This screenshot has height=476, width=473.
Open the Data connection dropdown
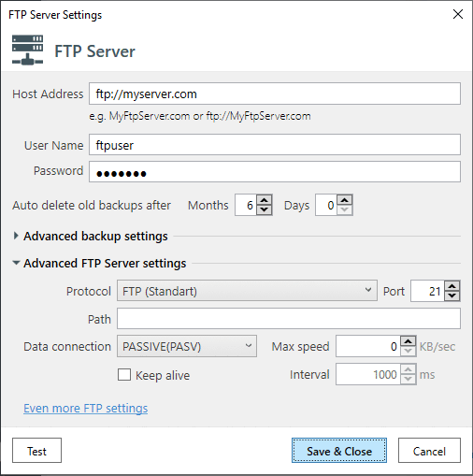click(x=187, y=346)
